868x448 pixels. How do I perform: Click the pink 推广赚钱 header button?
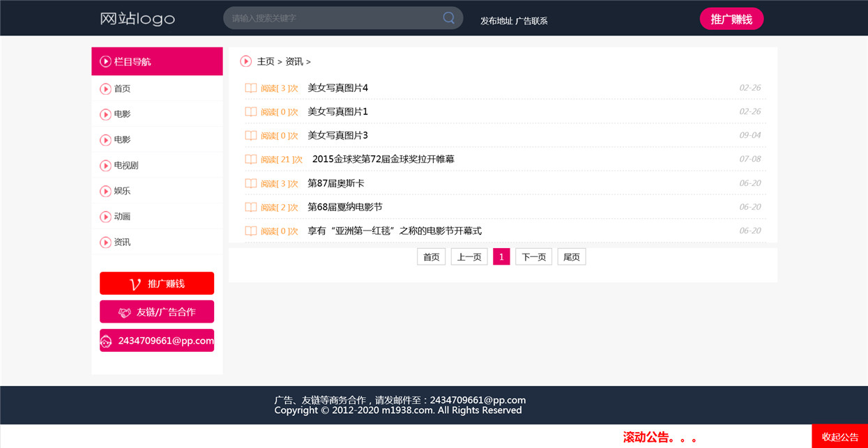tap(731, 20)
